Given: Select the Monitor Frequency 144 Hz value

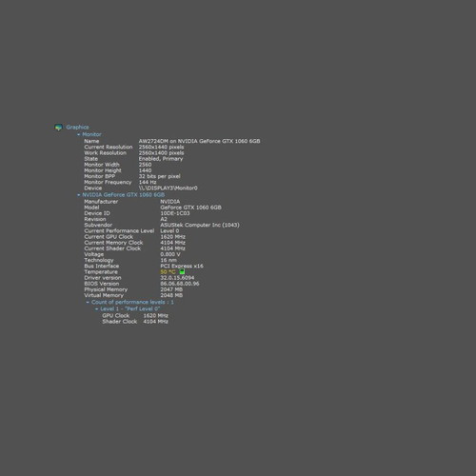Looking at the screenshot, I should point(148,182).
